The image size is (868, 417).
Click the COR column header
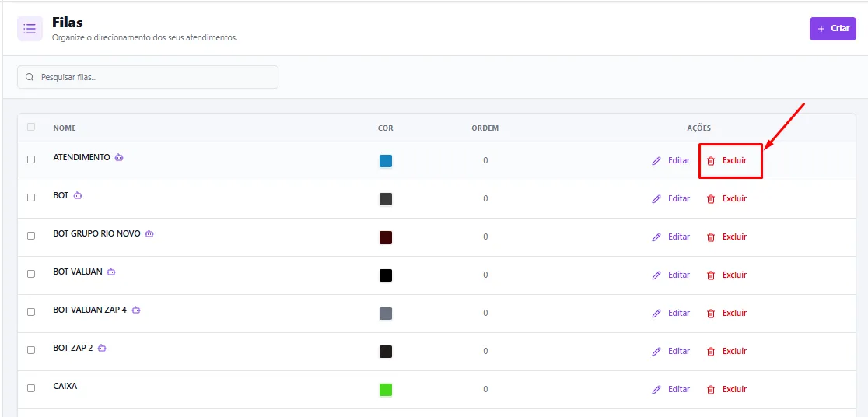pos(386,128)
